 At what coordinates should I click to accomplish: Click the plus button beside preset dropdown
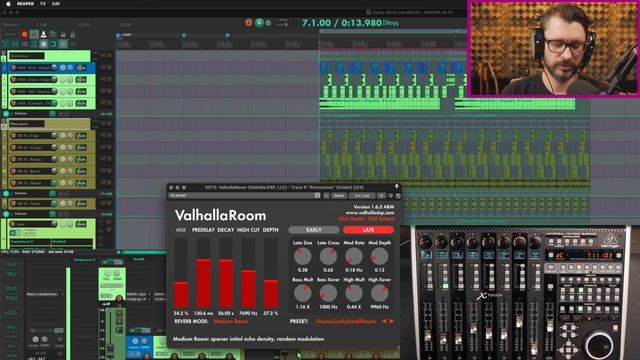(x=326, y=196)
